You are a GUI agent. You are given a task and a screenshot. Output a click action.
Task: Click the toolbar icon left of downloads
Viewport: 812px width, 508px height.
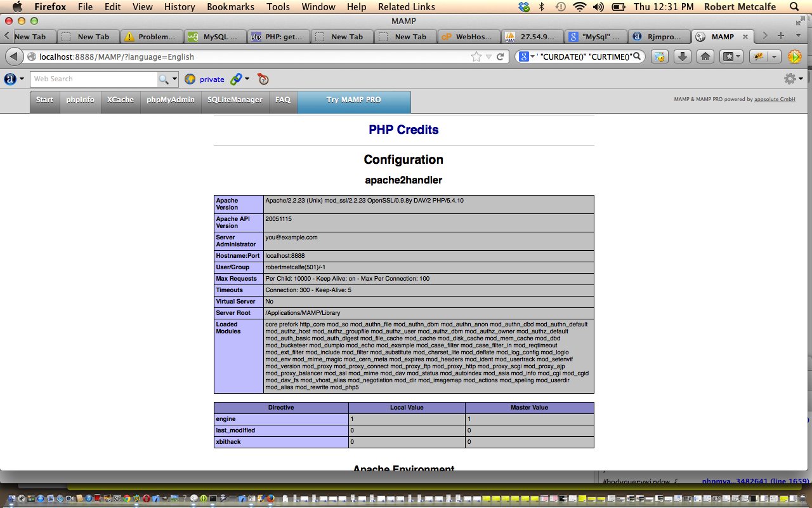tap(660, 57)
